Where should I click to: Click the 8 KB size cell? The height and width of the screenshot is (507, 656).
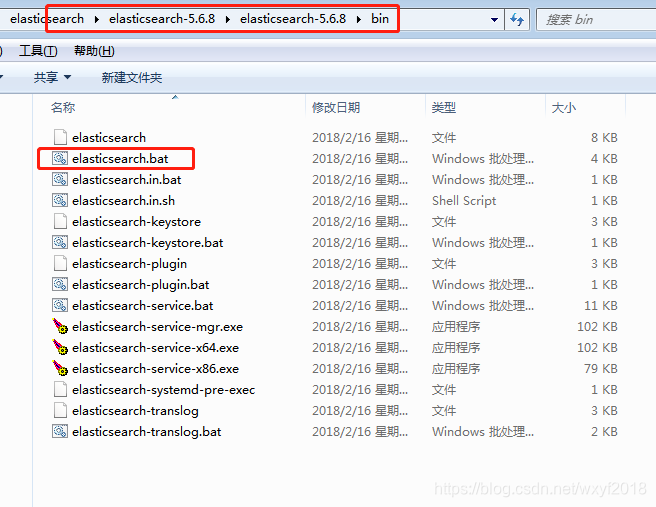[604, 138]
